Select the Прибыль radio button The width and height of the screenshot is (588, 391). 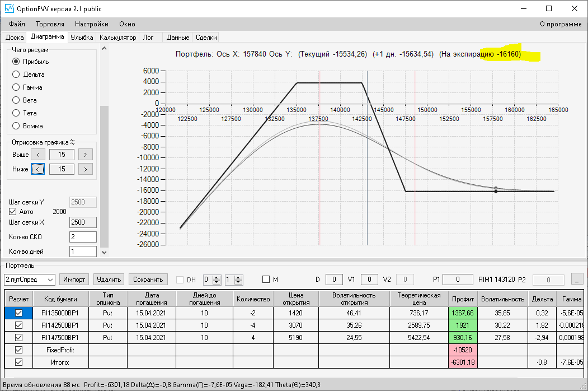(x=16, y=61)
